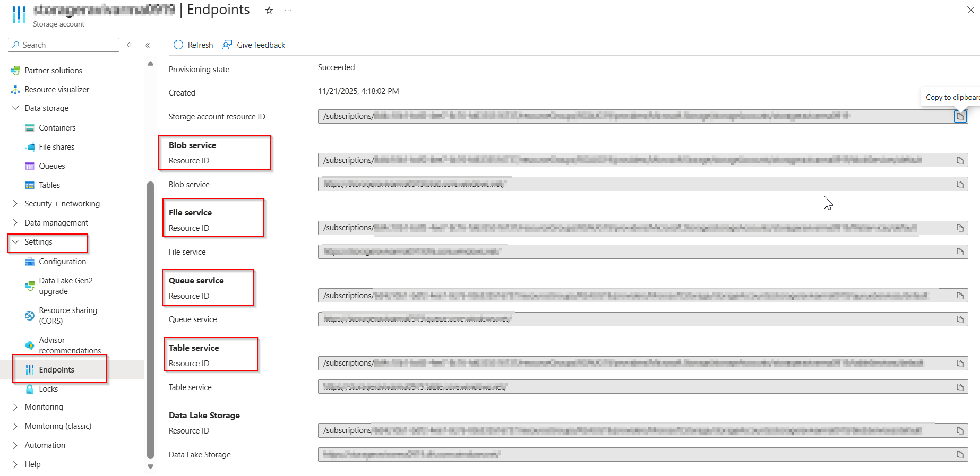
Task: Open the Tables page
Action: pyautogui.click(x=49, y=185)
